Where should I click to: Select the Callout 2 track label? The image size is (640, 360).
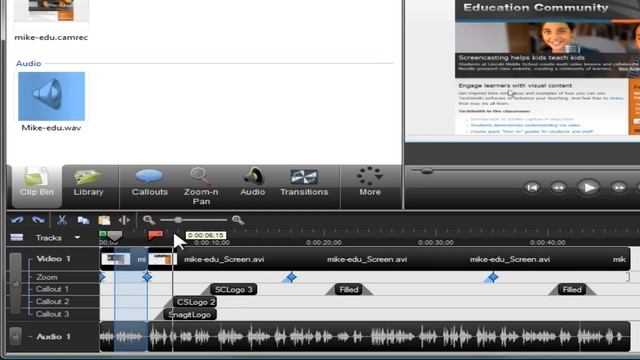pos(52,301)
